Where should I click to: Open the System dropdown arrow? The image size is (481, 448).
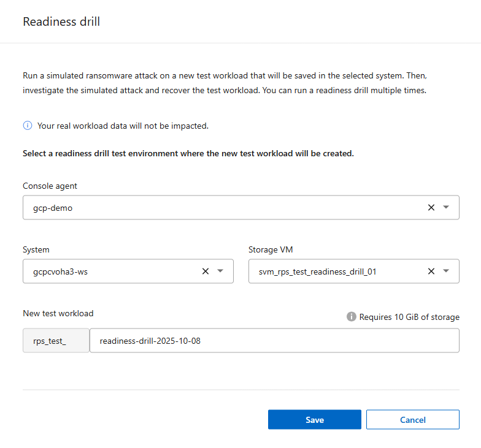tap(220, 271)
